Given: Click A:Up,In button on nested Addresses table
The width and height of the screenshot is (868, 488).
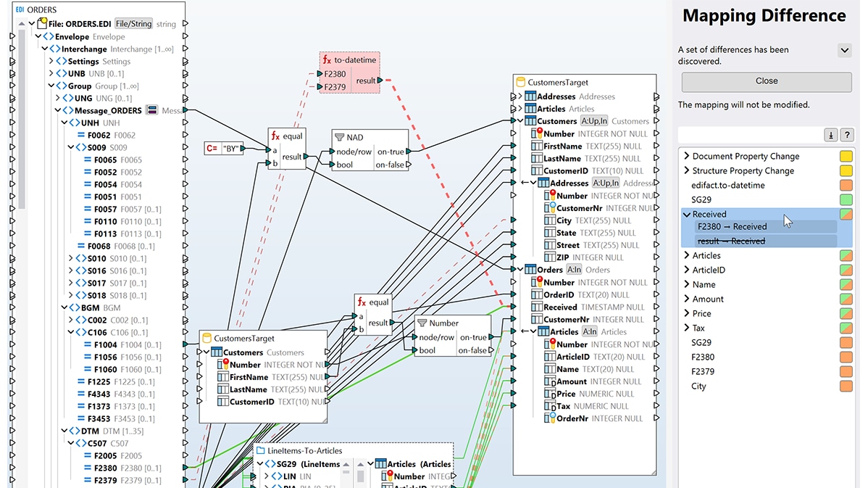Looking at the screenshot, I should coord(606,183).
